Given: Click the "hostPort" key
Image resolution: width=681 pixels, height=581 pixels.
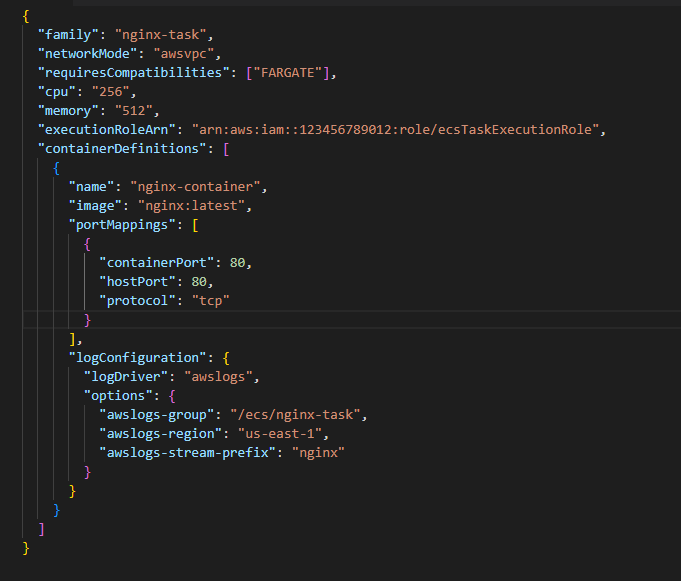Looking at the screenshot, I should 137,282.
